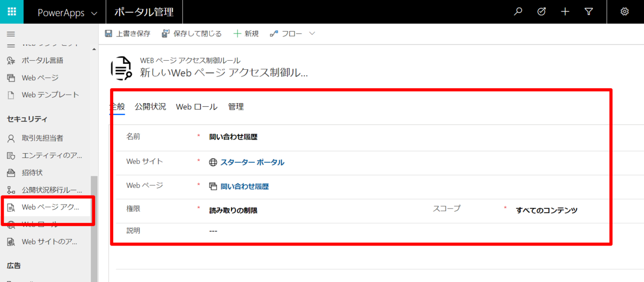Click 保存して閉じる button

192,33
